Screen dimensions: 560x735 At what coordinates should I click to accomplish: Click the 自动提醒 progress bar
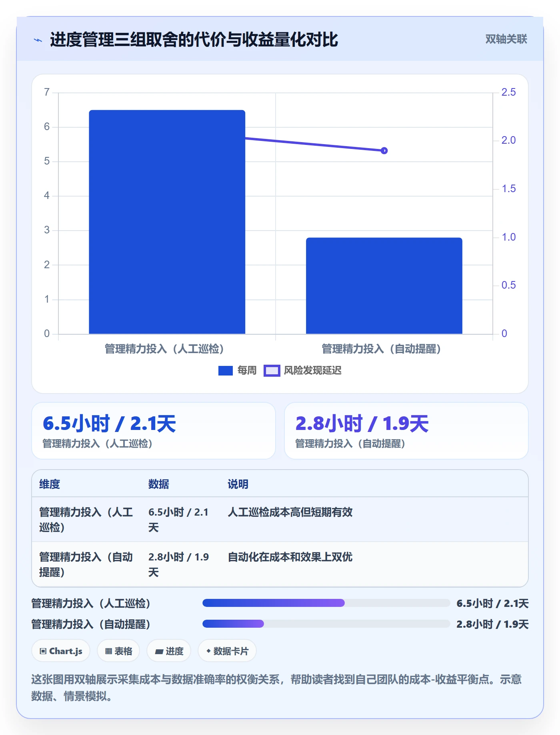coord(326,624)
